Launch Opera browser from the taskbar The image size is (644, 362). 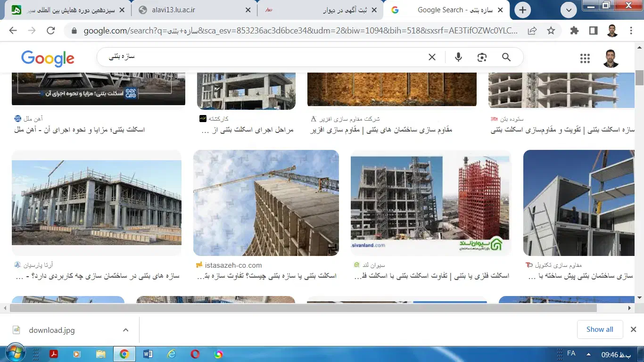coord(195,354)
